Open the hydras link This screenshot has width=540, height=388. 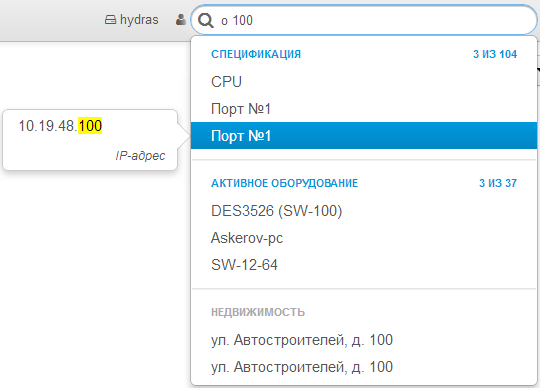coord(139,20)
